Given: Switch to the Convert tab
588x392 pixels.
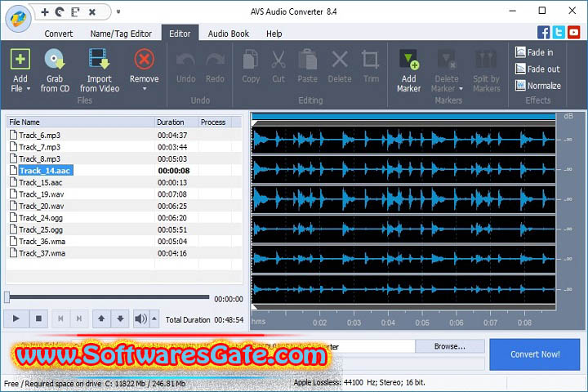Looking at the screenshot, I should (59, 33).
